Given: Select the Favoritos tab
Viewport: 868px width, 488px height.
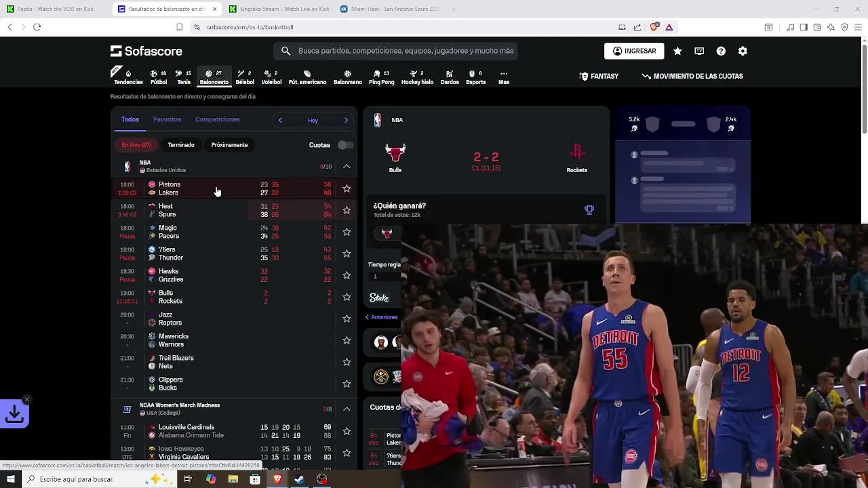Looking at the screenshot, I should click(x=167, y=119).
